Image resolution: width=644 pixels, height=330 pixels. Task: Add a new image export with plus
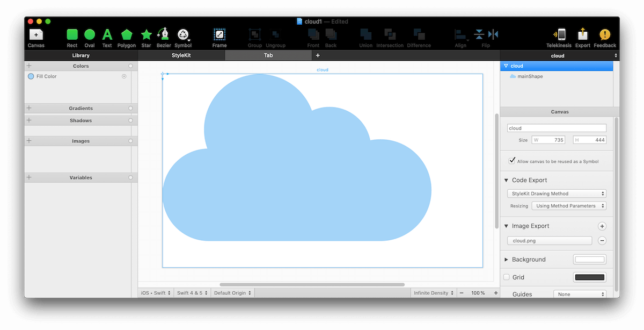click(602, 226)
